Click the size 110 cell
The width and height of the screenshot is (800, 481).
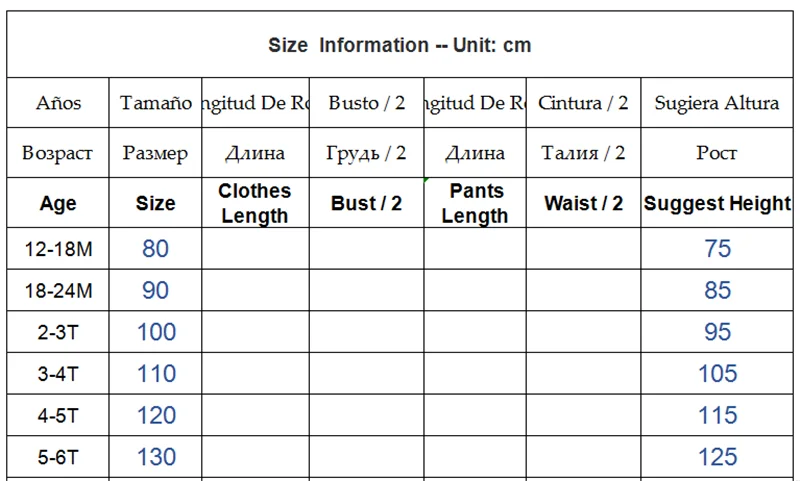click(155, 374)
